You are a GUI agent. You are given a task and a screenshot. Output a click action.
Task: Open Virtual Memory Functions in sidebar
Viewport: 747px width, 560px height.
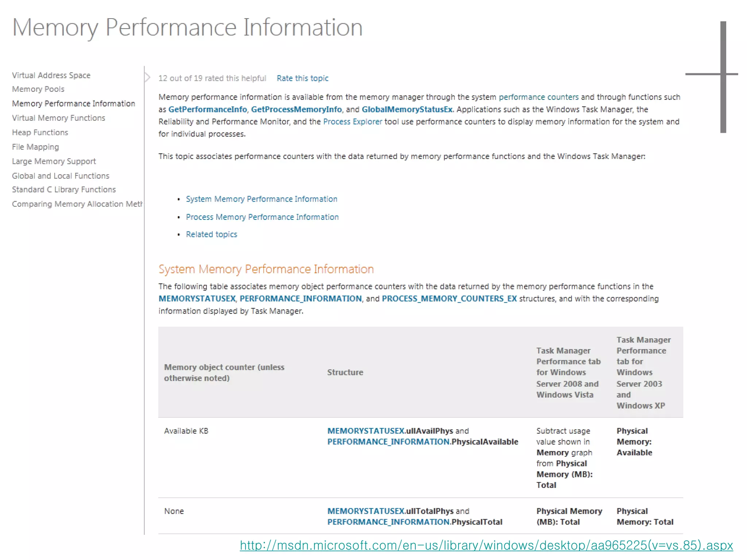58,118
